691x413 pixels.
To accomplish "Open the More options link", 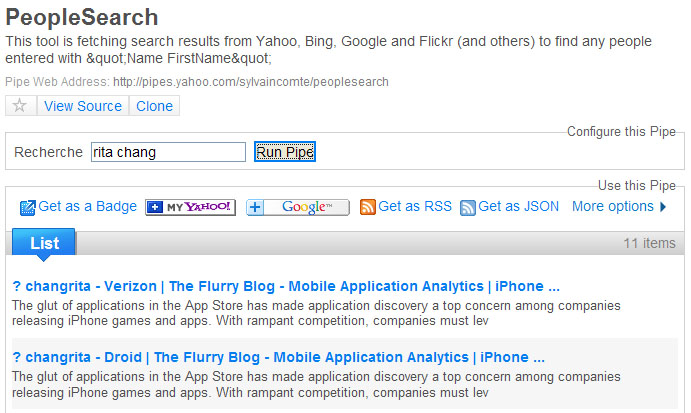I will tap(613, 206).
